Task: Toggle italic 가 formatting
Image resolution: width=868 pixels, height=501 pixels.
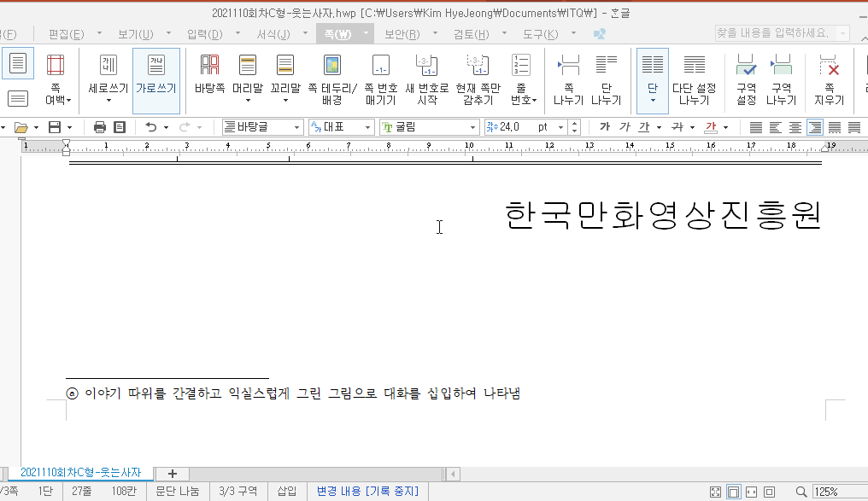Action: point(625,127)
